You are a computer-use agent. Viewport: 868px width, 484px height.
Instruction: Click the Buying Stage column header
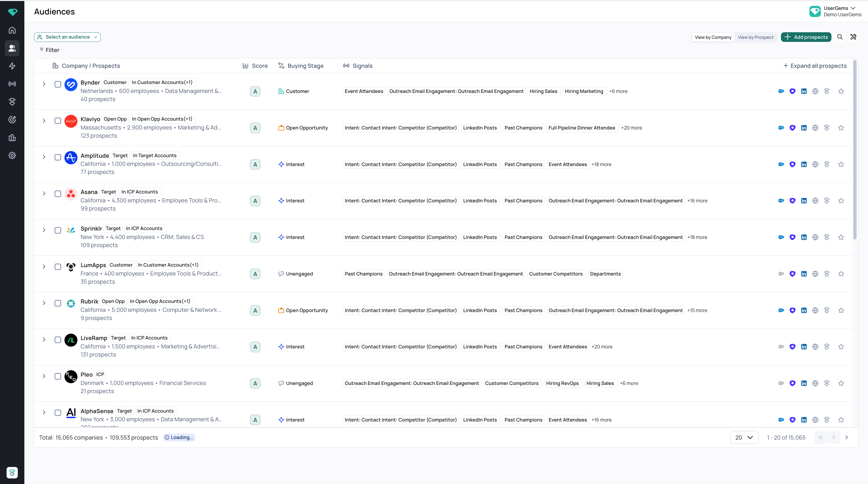pyautogui.click(x=301, y=66)
